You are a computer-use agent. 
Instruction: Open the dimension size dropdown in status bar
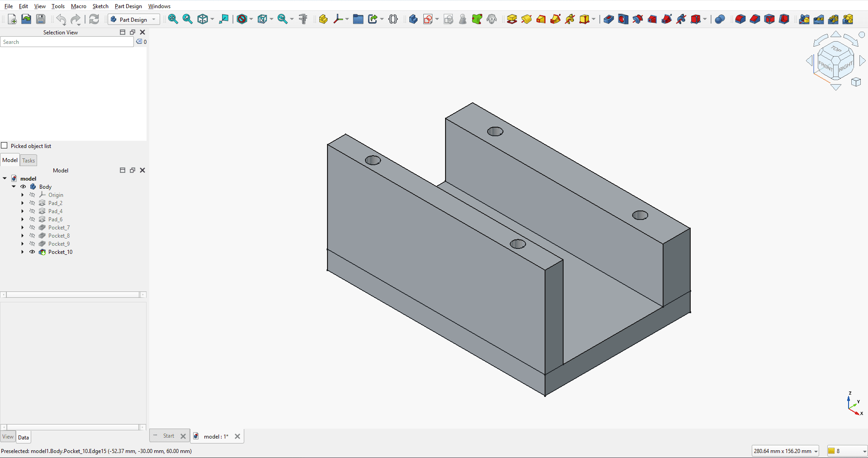click(x=785, y=451)
